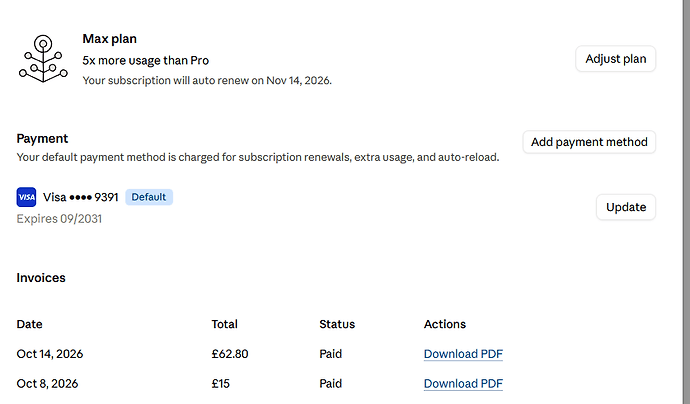The height and width of the screenshot is (404, 690).
Task: Select the 'Oct 14, 2026' date cell
Action: tap(50, 354)
